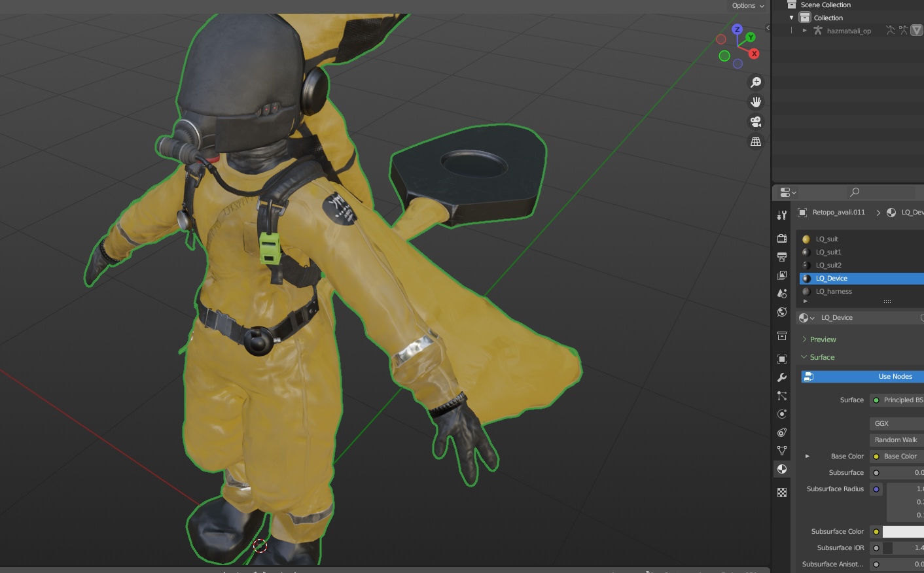Open the Options dropdown in viewport
This screenshot has width=924, height=573.
click(x=747, y=6)
